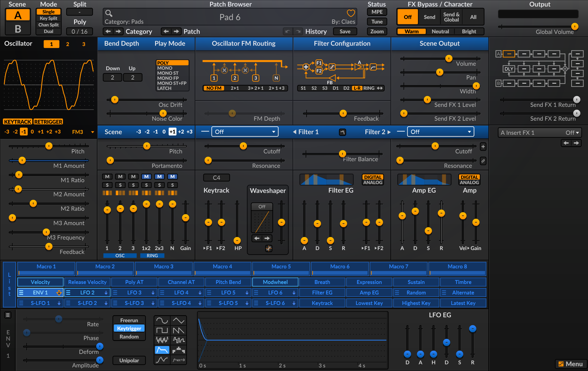Enable MPE status
This screenshot has height=371, width=588.
click(x=377, y=12)
